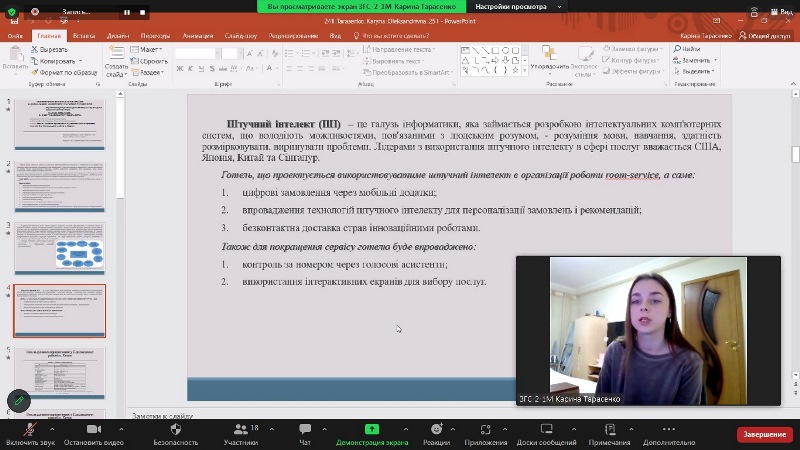Open the Макет layout dropdown
The height and width of the screenshot is (450, 800).
(146, 49)
